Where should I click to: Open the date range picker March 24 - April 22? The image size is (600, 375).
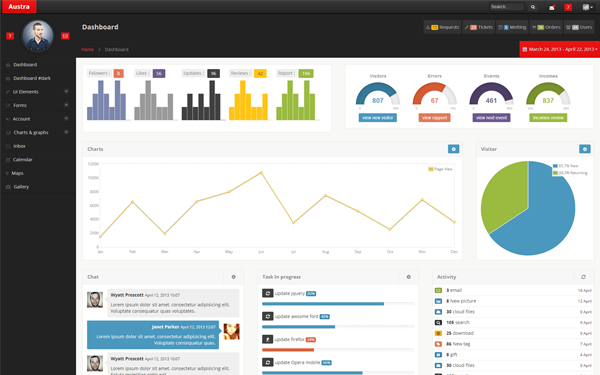pyautogui.click(x=559, y=49)
